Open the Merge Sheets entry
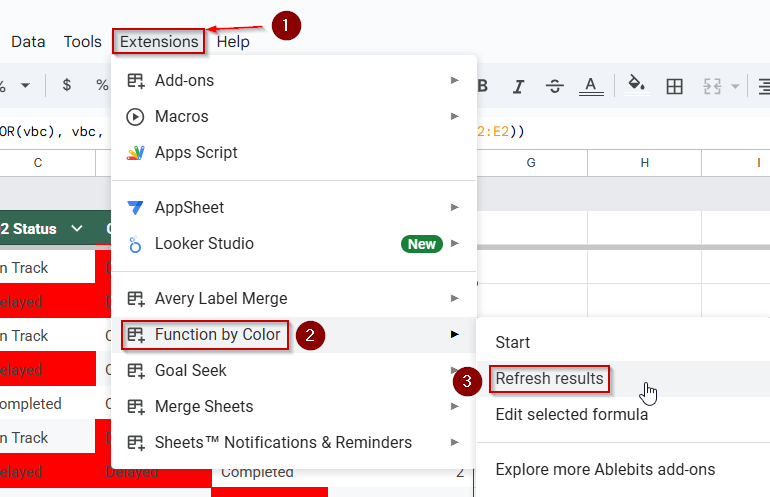Image resolution: width=770 pixels, height=497 pixels. [x=294, y=407]
